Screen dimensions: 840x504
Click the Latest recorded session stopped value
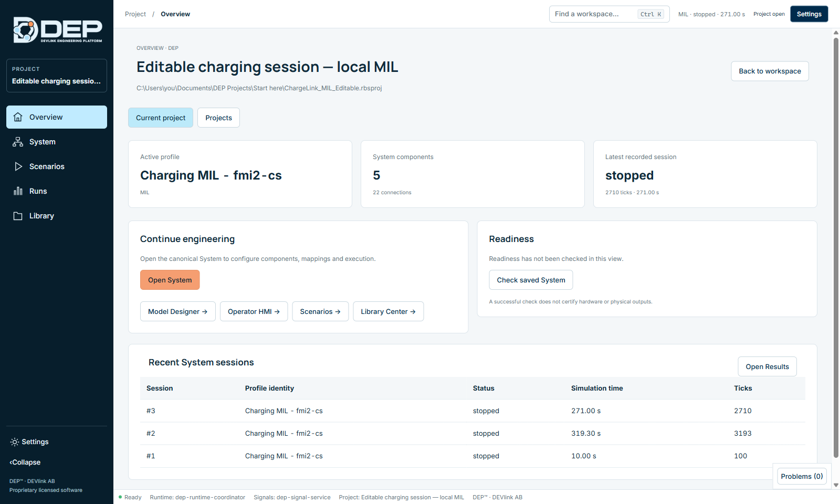[x=629, y=175]
